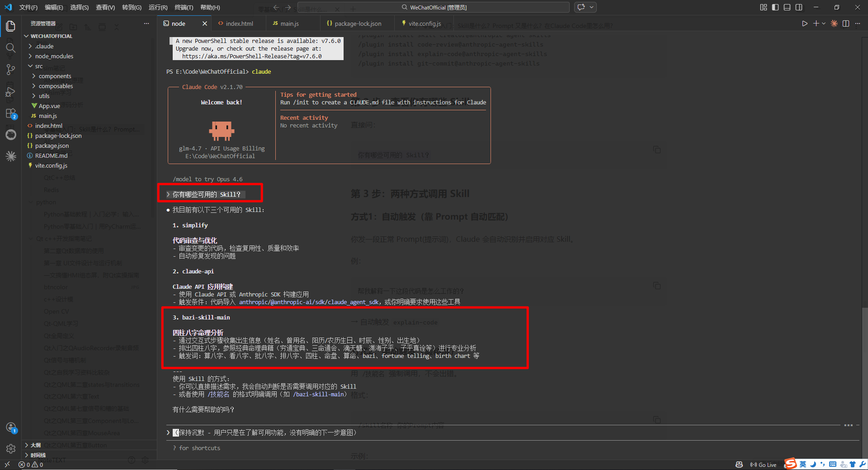Open Copilot chat dropdown arrow in title bar
This screenshot has height=470, width=868.
591,7
